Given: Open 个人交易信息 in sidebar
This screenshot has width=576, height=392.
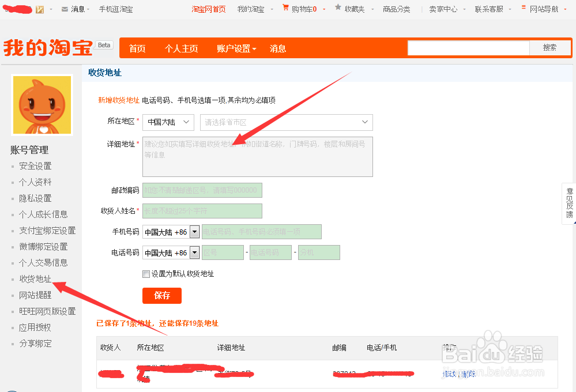Looking at the screenshot, I should tap(43, 263).
